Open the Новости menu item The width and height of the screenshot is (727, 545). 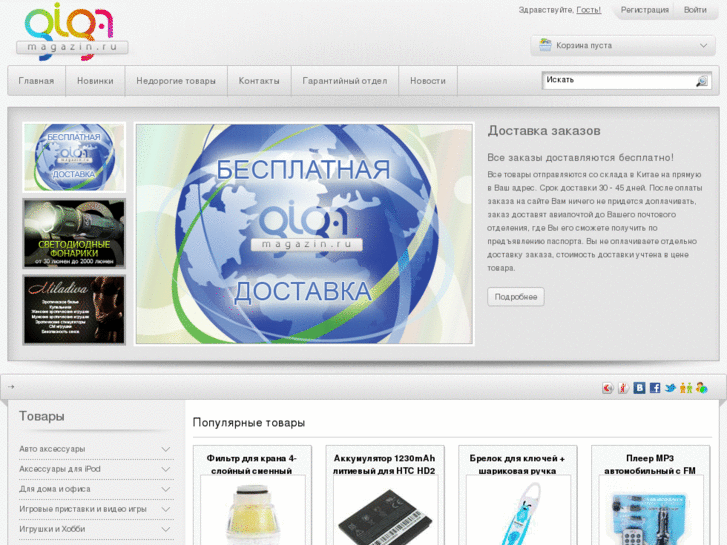click(427, 81)
